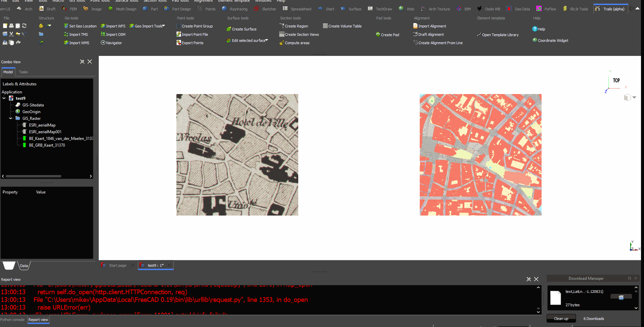Open download folder in Download Manager

(621, 297)
